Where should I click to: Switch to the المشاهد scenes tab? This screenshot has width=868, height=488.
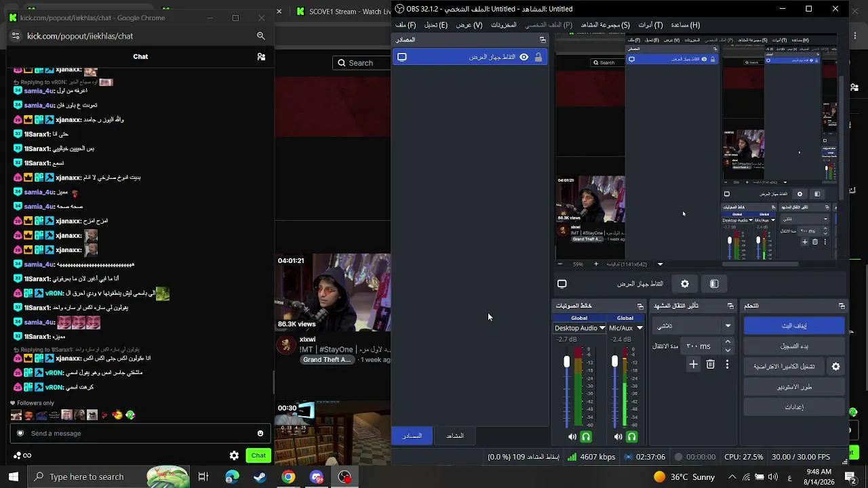pos(455,436)
